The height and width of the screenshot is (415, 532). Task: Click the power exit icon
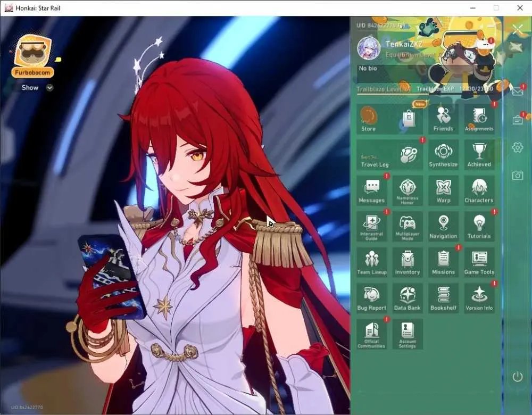pyautogui.click(x=518, y=376)
